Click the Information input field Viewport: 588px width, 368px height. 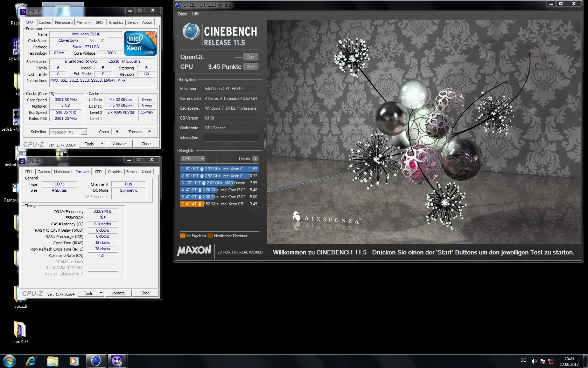(231, 138)
